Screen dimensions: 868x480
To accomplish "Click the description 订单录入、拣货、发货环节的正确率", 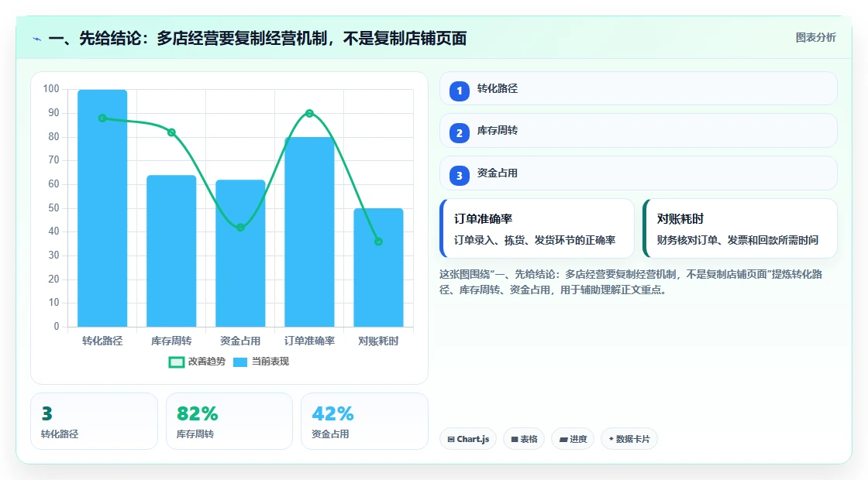I will pyautogui.click(x=535, y=241).
